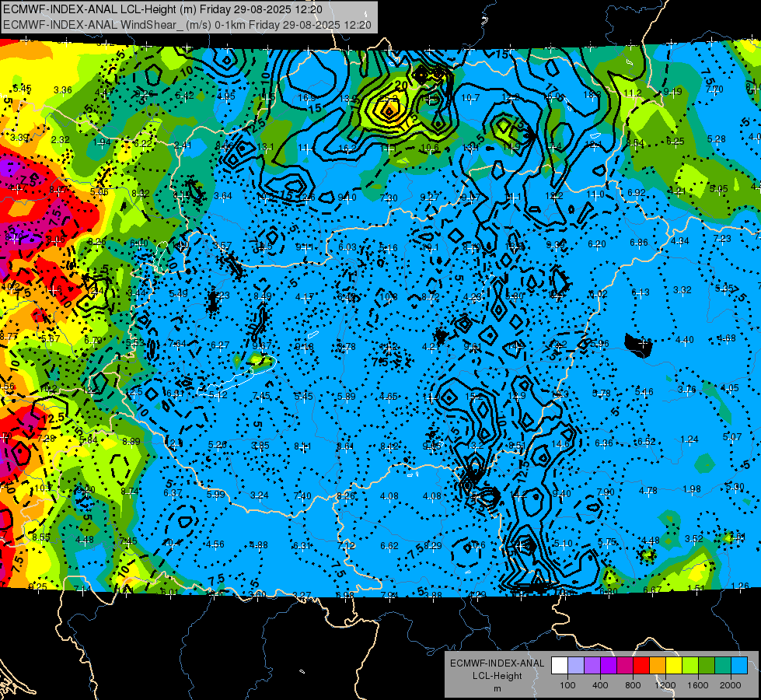Click the WindShear 0-1km title line
This screenshot has height=700, width=761.
click(x=187, y=25)
